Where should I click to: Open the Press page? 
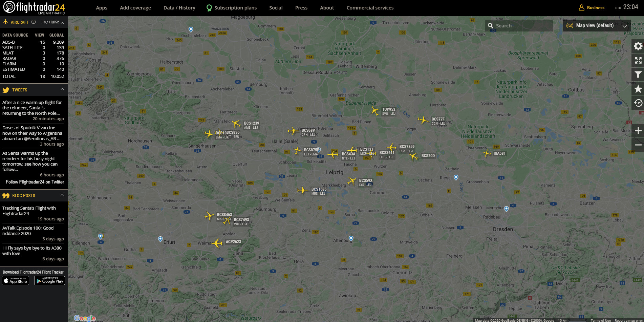(301, 7)
